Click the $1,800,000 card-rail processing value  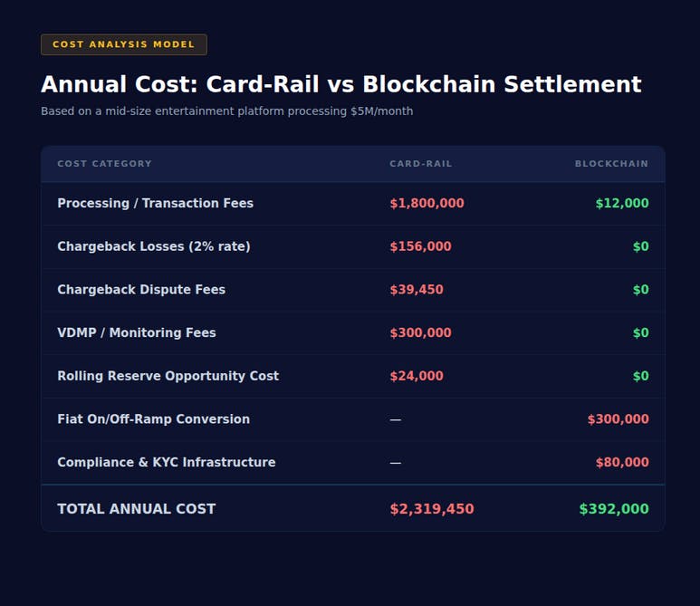pos(427,204)
